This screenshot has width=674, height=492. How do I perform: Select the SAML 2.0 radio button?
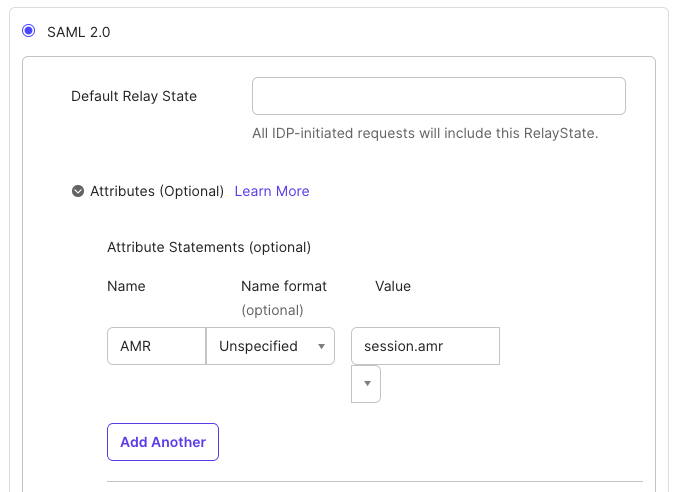pos(29,31)
